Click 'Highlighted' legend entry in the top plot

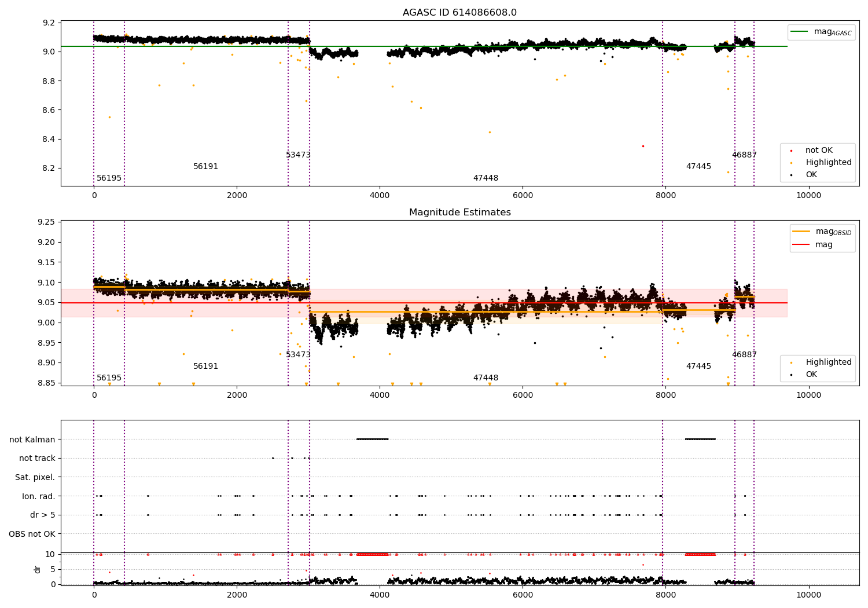(821, 163)
